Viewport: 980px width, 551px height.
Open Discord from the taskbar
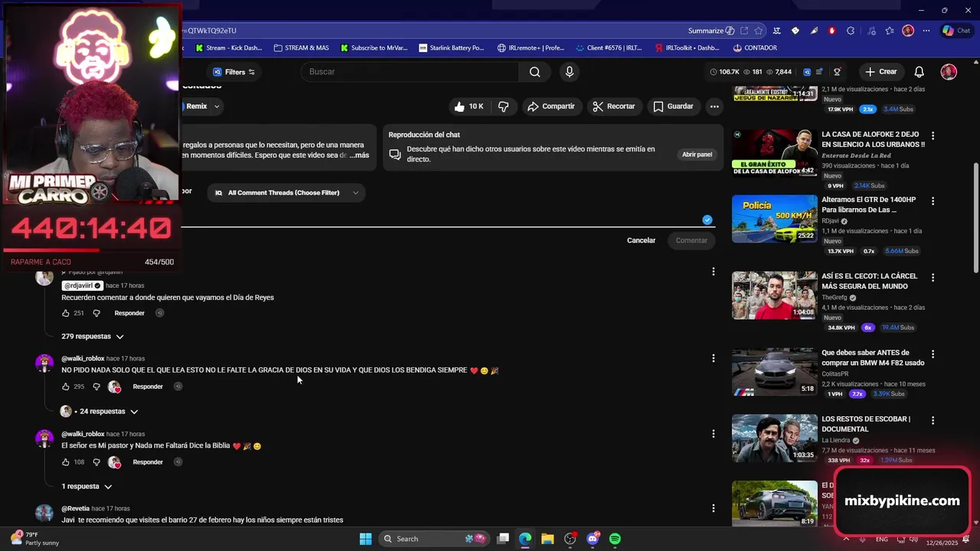(593, 539)
